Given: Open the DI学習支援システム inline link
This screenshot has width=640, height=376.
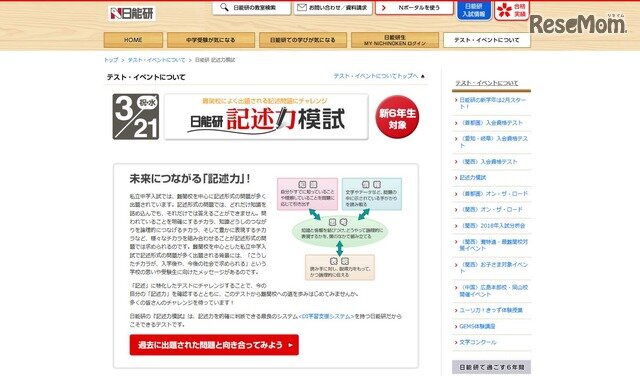Looking at the screenshot, I should point(326,316).
